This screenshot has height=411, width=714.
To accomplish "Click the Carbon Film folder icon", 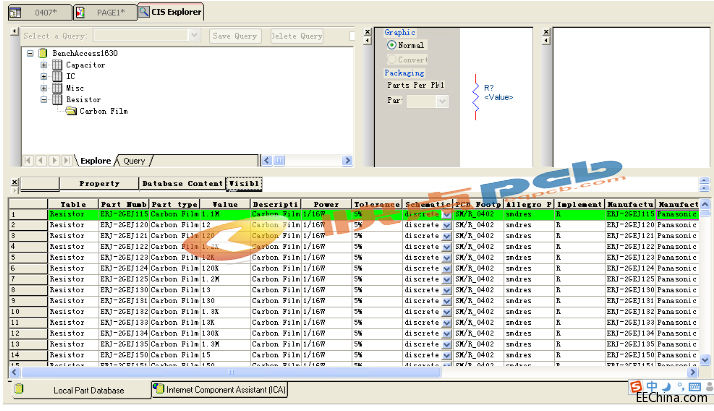I will point(71,111).
